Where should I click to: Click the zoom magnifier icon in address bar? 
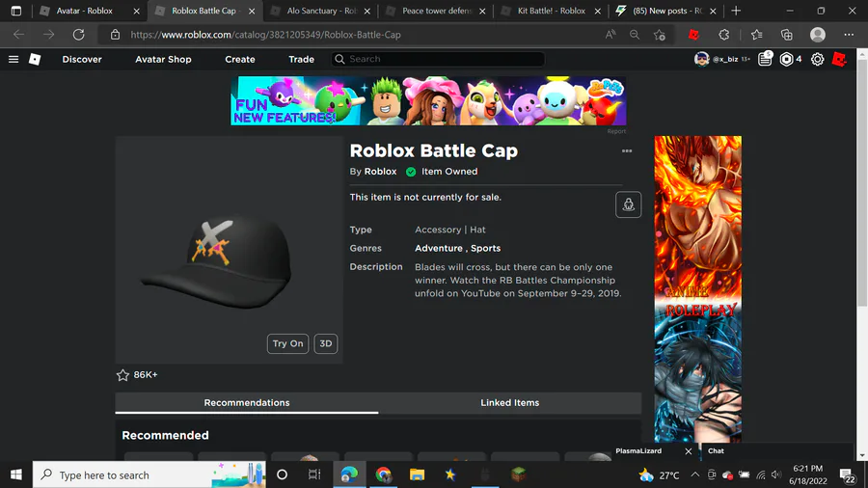point(635,35)
